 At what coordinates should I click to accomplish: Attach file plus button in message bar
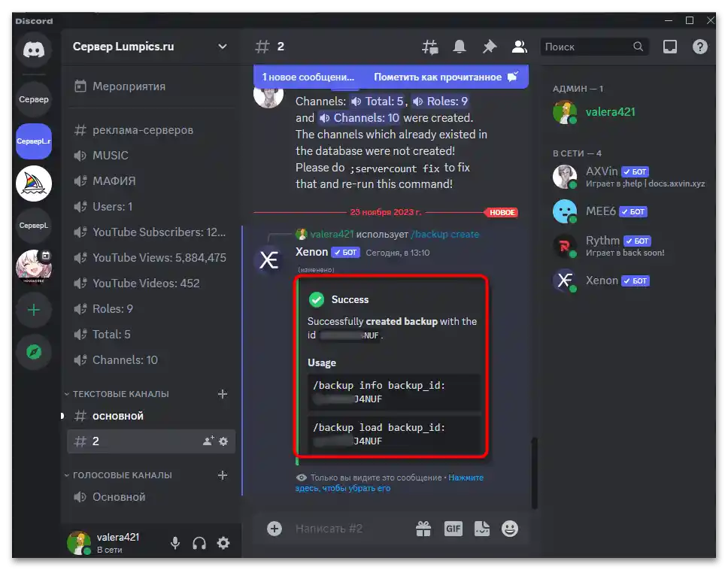(275, 528)
